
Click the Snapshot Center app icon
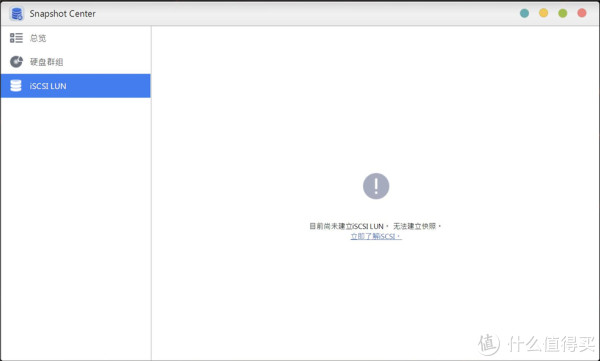tap(16, 14)
